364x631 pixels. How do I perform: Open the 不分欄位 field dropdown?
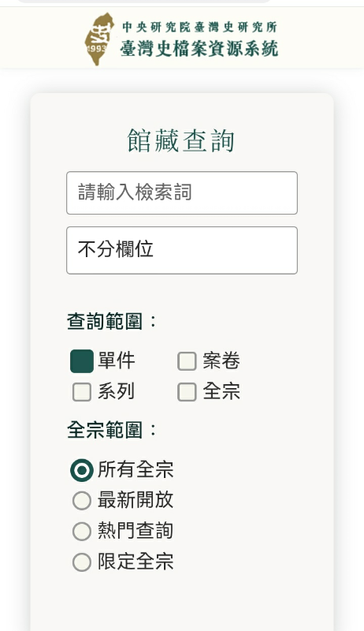[182, 250]
